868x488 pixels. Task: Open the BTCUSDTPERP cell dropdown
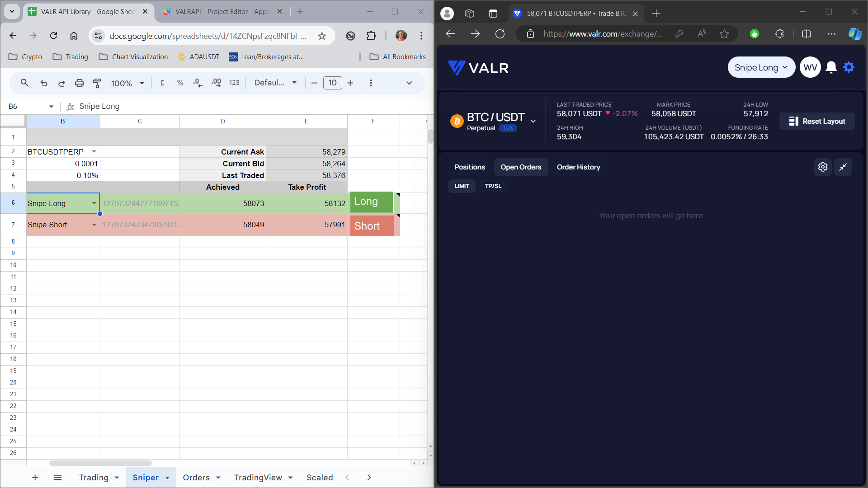94,152
